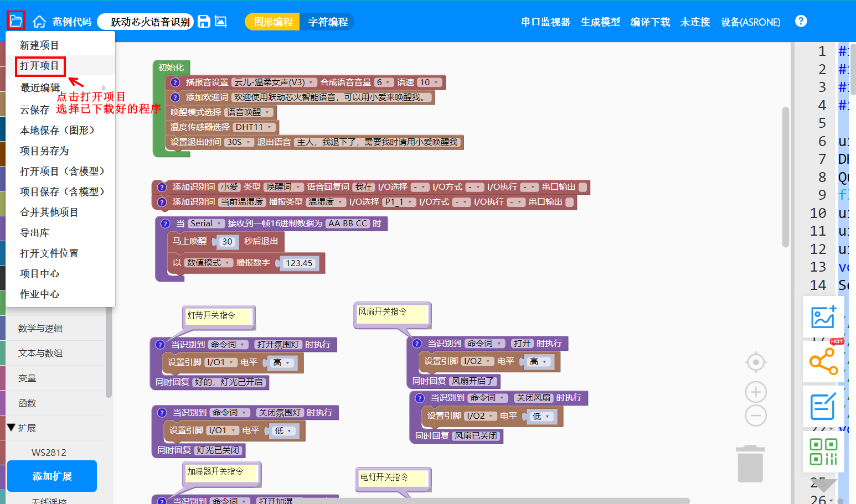
Task: Click the share icon with HOT badge
Action: click(823, 362)
